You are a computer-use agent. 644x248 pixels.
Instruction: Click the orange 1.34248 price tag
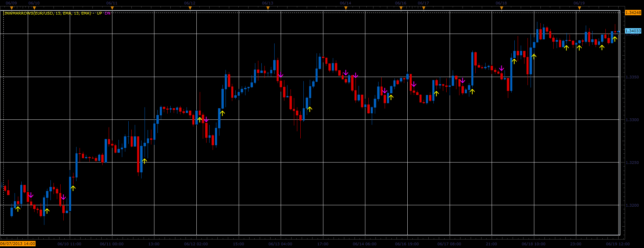[x=633, y=13]
